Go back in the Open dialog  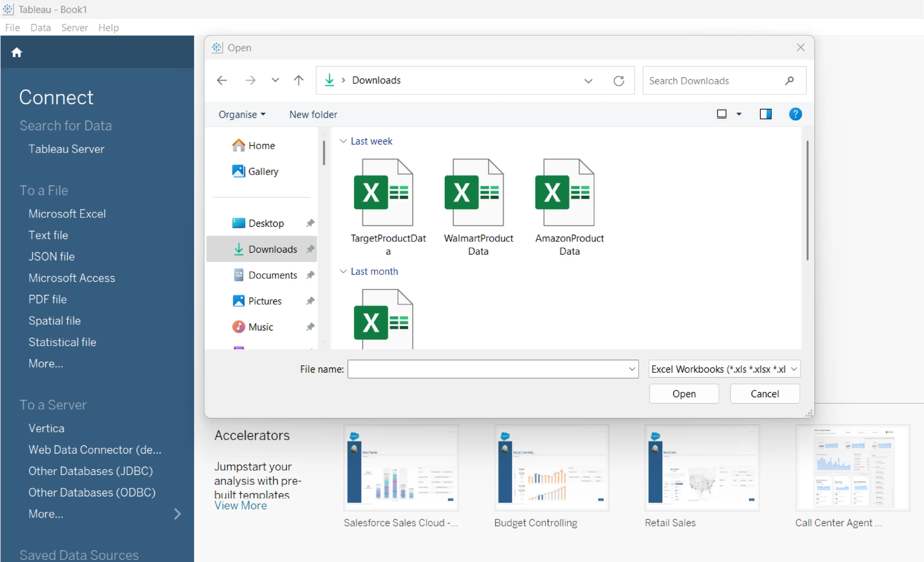[222, 80]
